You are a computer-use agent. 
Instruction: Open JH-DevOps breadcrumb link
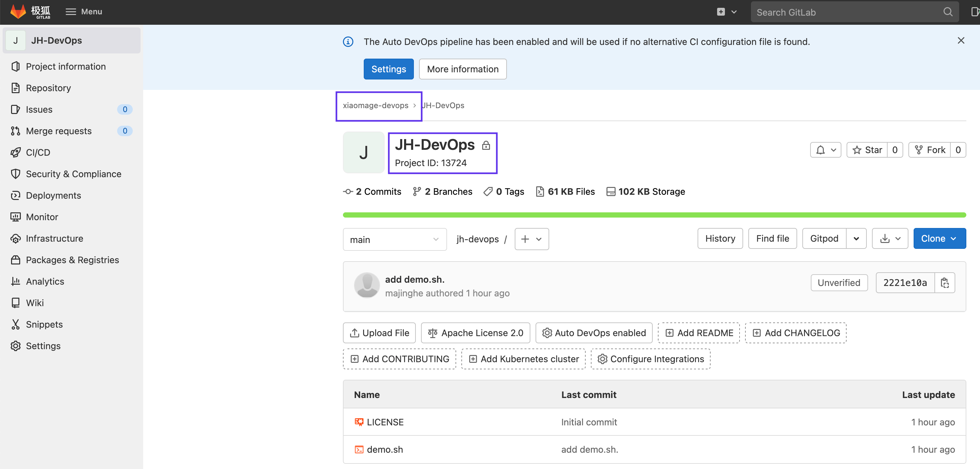pos(443,106)
